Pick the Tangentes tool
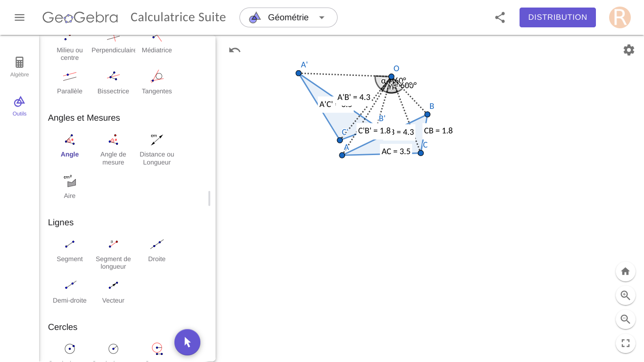Screen dimensions: 644x362 coord(157,82)
